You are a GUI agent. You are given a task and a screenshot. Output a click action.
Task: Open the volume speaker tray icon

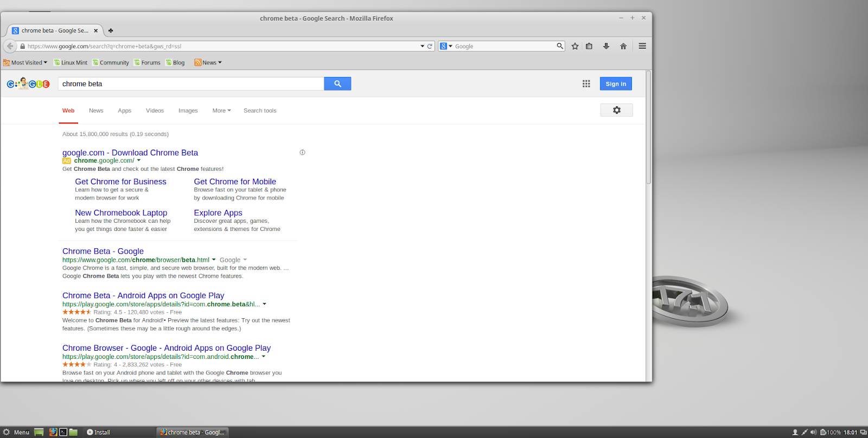(813, 432)
